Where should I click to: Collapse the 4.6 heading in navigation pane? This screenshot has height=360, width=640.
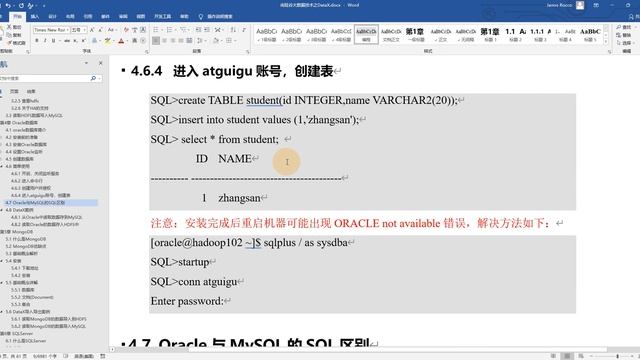click(x=2, y=166)
